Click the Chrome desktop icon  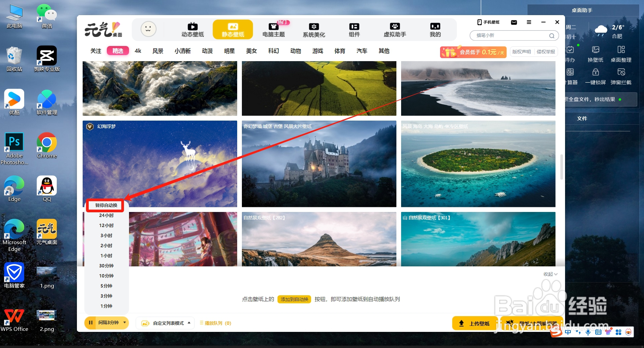(47, 145)
